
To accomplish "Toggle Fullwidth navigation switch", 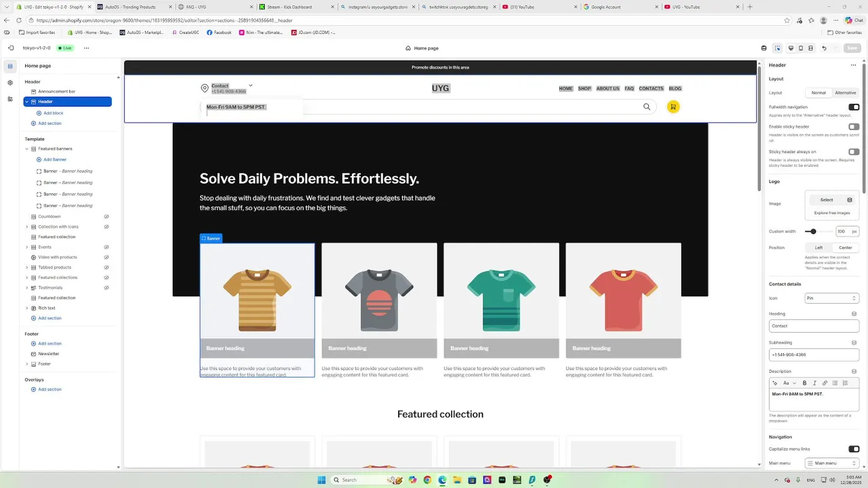I will pos(854,107).
